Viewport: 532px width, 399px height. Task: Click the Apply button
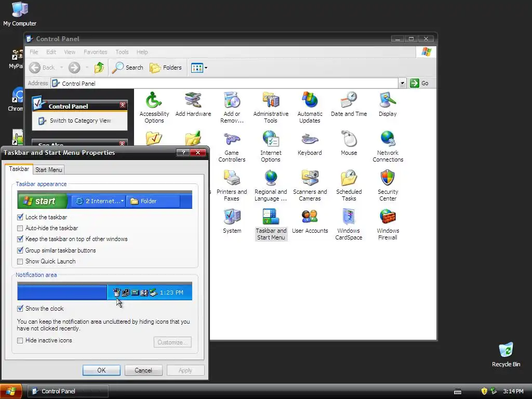pos(185,370)
